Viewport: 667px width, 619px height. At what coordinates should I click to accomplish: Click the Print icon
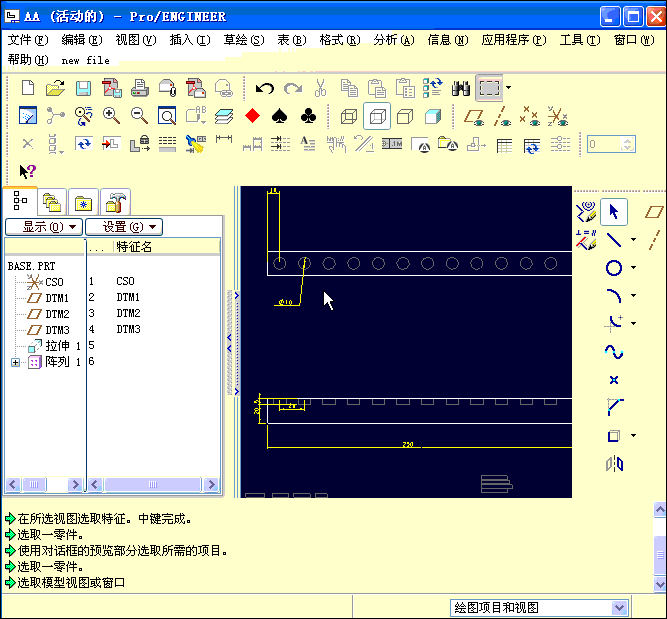[140, 88]
